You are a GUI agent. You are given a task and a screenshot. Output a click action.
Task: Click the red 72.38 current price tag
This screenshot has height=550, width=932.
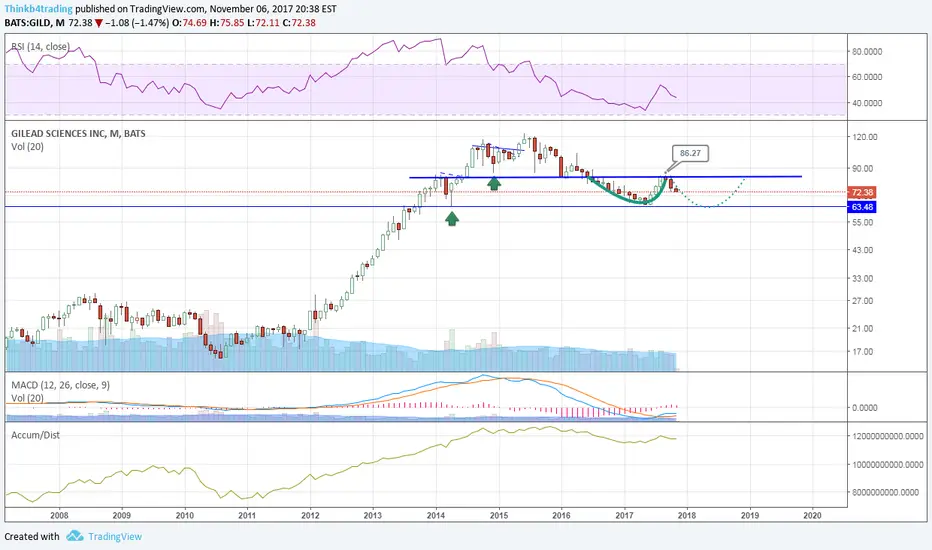click(862, 193)
